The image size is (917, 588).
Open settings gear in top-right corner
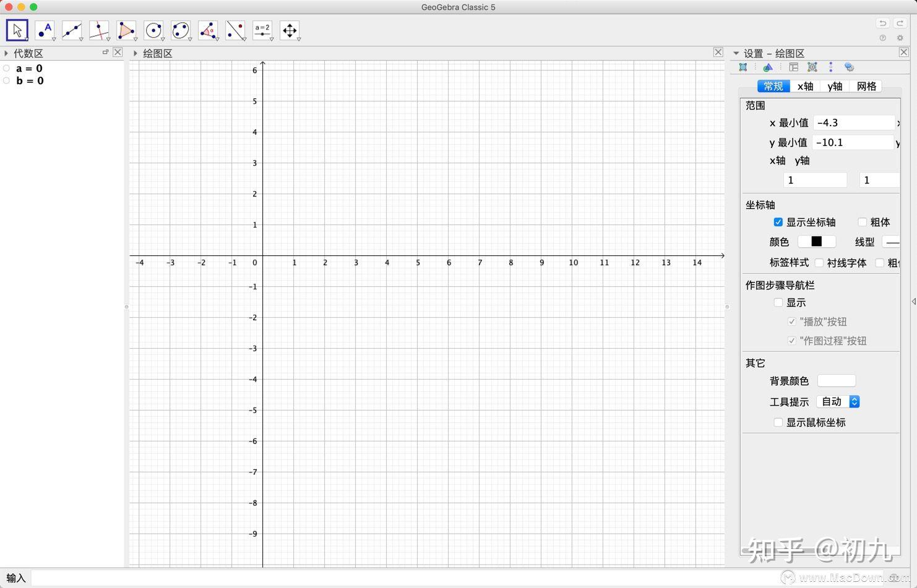(x=900, y=38)
